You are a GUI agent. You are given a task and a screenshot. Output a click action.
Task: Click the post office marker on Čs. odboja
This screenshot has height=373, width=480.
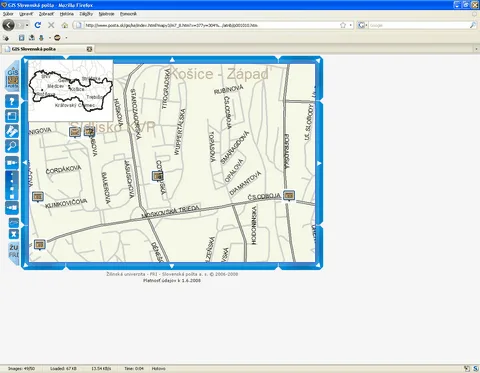click(289, 196)
